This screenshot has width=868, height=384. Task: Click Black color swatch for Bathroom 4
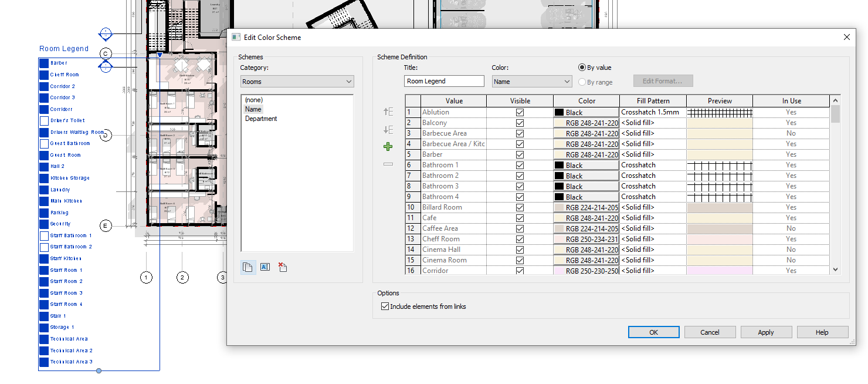(x=586, y=197)
